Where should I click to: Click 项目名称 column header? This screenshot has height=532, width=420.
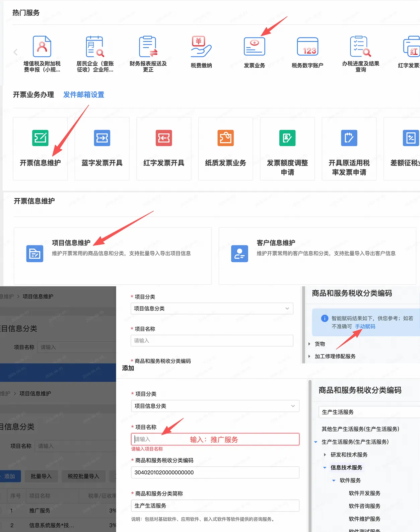click(40, 496)
